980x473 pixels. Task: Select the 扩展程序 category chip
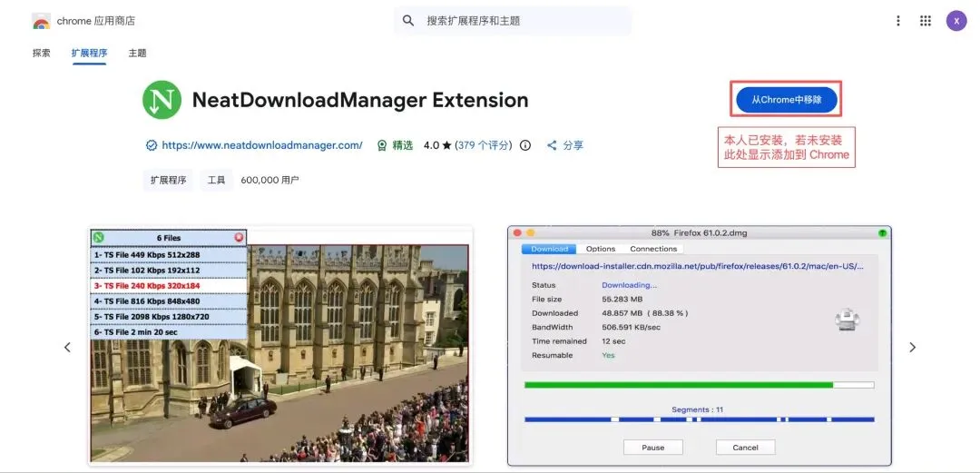[168, 180]
